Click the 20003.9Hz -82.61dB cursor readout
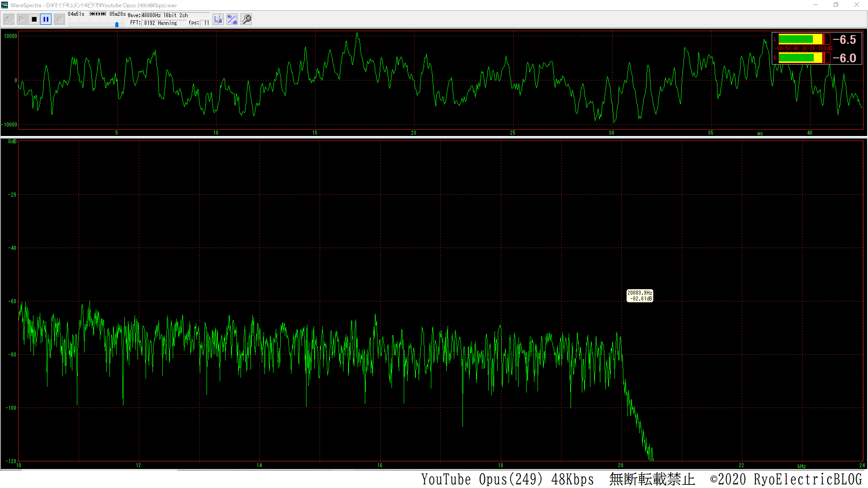The image size is (868, 488). pos(640,296)
